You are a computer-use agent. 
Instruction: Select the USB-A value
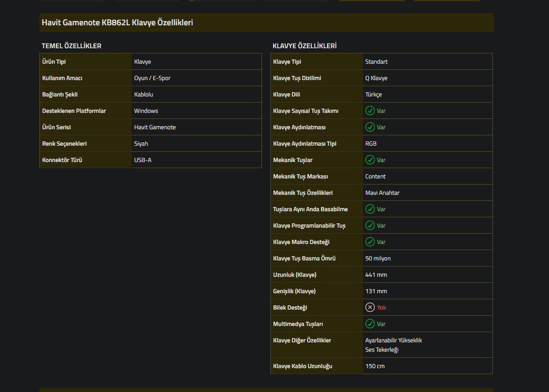[143, 160]
